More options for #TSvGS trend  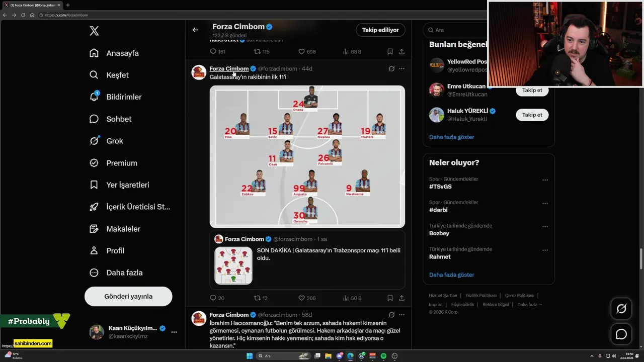pos(545,180)
